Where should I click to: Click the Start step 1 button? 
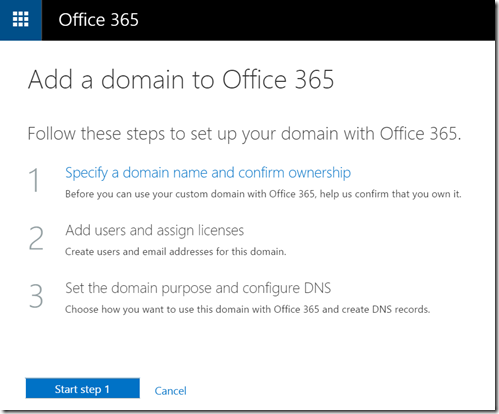(x=83, y=388)
